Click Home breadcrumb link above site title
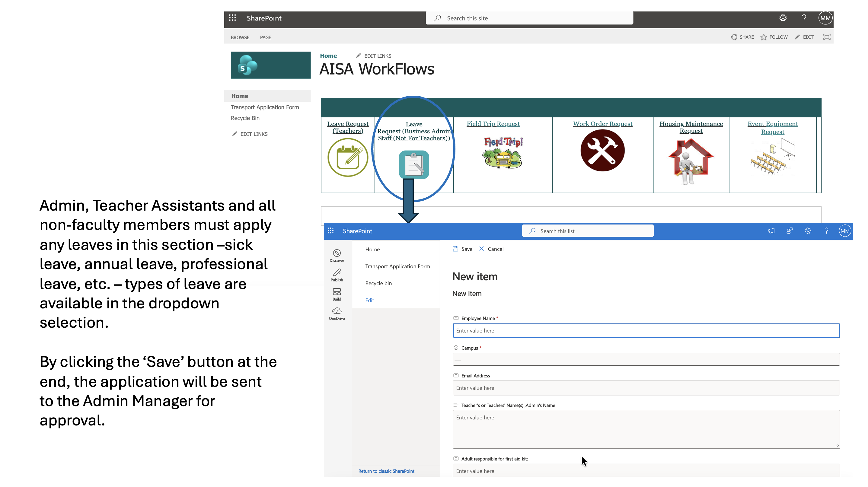The image size is (868, 487). [328, 56]
